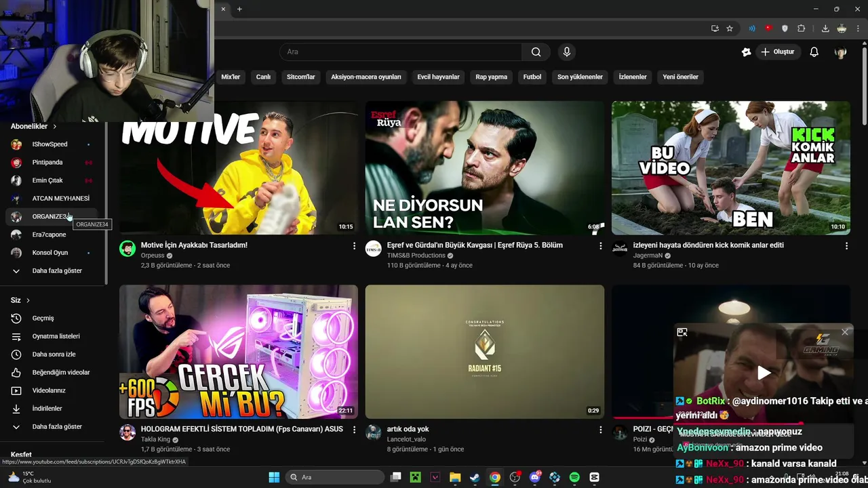Expand the mini player with the corner icon
Viewport: 868px width, 488px height.
682,332
